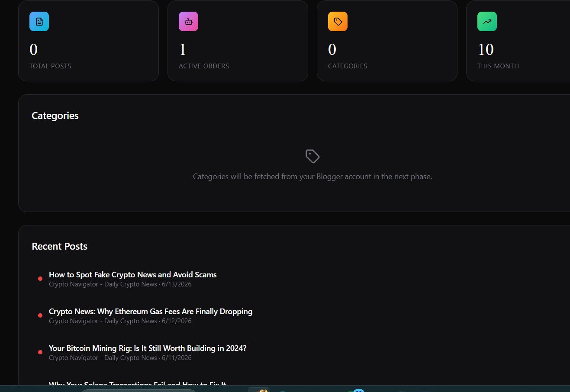This screenshot has width=570, height=392.
Task: Click the orange tag icon on Categories card
Action: (x=338, y=21)
